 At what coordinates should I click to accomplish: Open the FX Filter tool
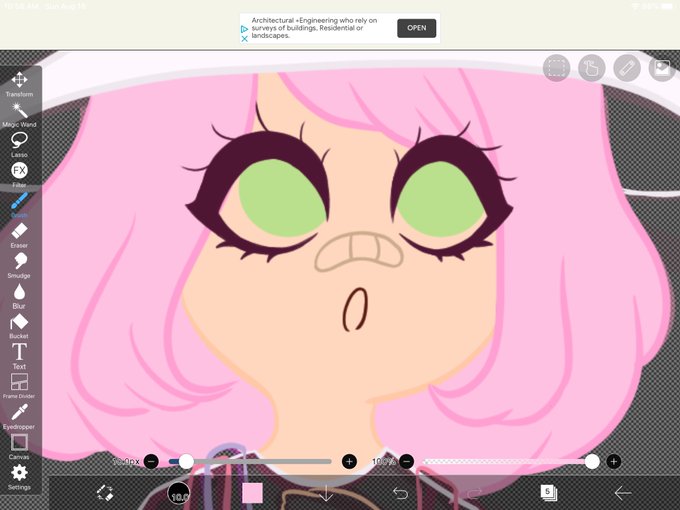pos(20,174)
